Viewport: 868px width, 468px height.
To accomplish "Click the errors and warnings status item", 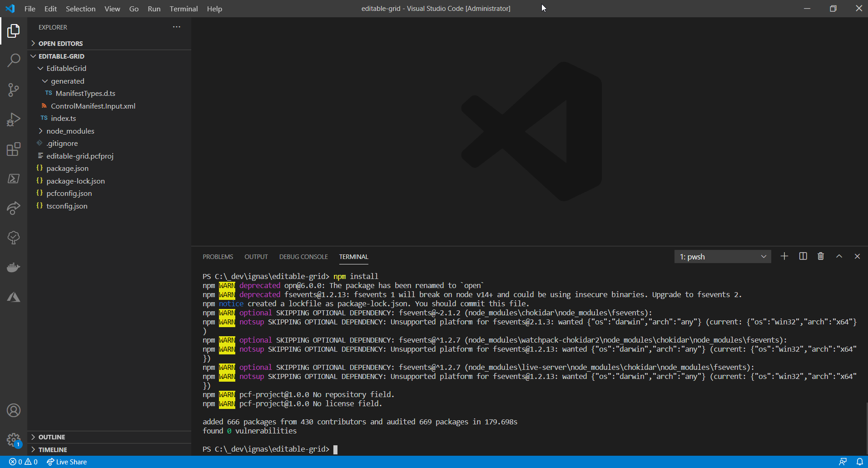I will 23,462.
